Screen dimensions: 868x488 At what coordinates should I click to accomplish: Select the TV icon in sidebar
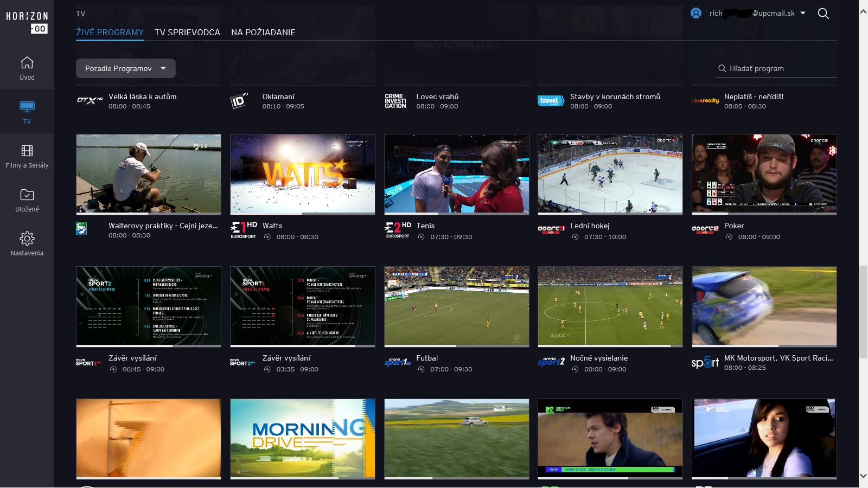27,106
